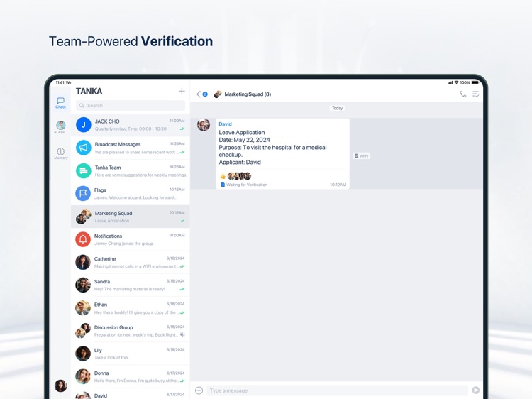Click the 'Hey! The marketing material is ready!' preview
Screen dimensions: 532x399
(x=130, y=290)
